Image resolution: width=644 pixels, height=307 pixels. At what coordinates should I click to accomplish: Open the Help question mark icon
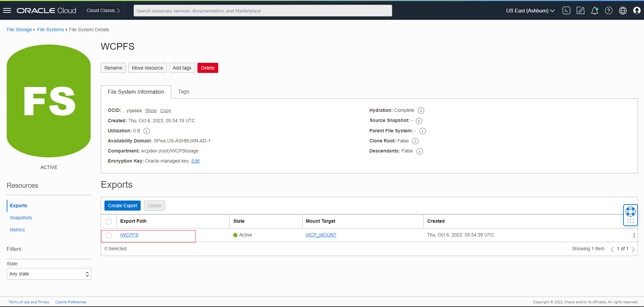pos(609,10)
